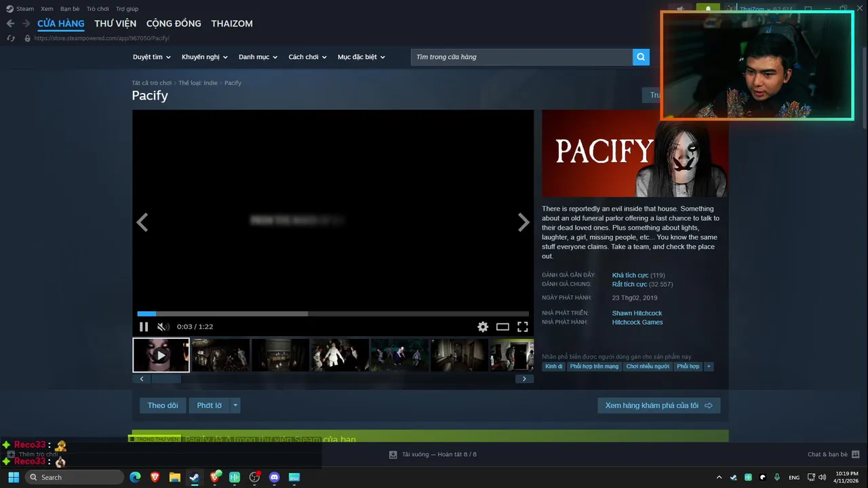The height and width of the screenshot is (488, 868).
Task: Show previous media with left arrow
Action: (x=142, y=222)
